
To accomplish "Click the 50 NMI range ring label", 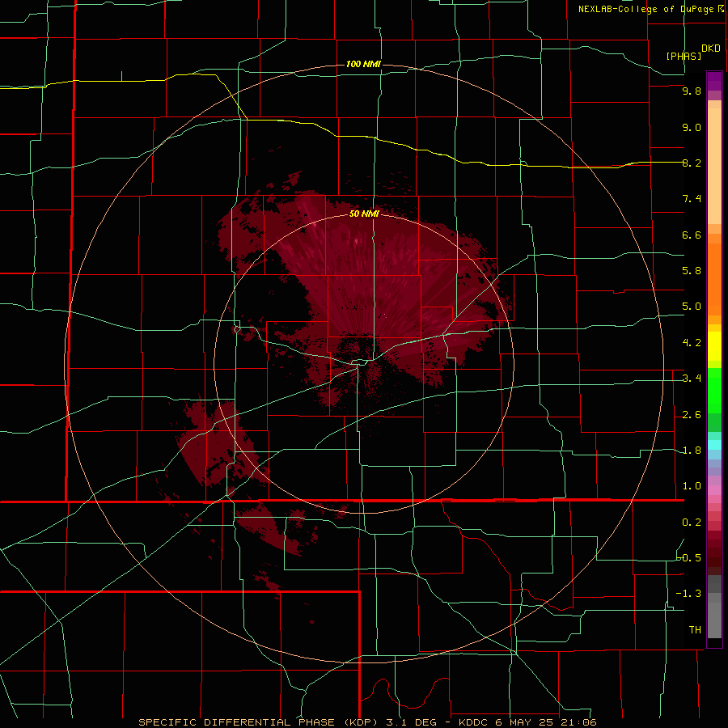I will (x=364, y=214).
